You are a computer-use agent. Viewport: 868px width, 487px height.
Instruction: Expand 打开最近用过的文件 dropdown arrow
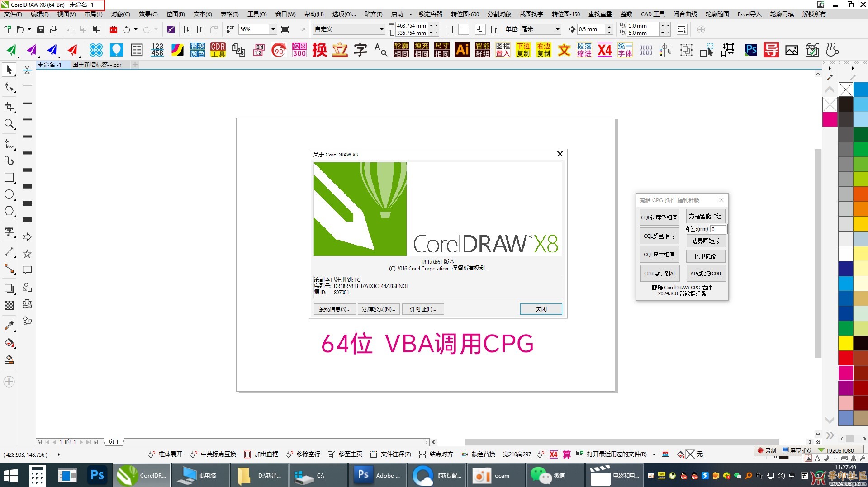[654, 454]
